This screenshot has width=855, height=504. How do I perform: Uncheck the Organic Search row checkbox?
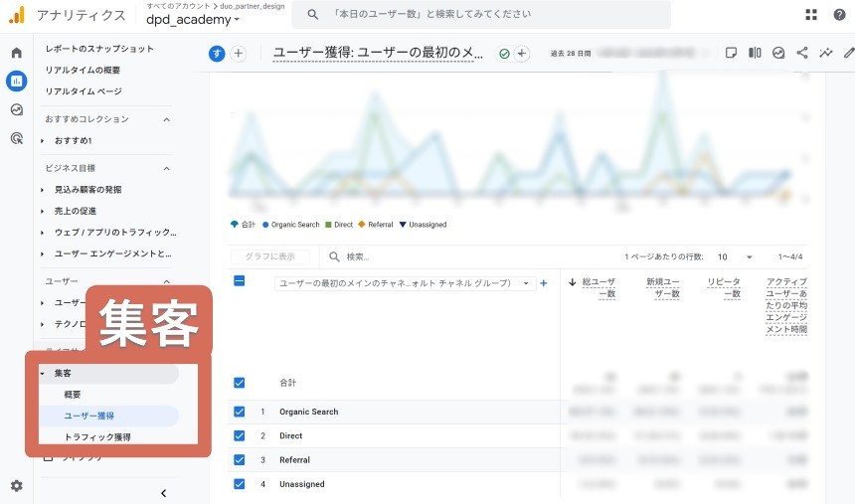coord(239,412)
